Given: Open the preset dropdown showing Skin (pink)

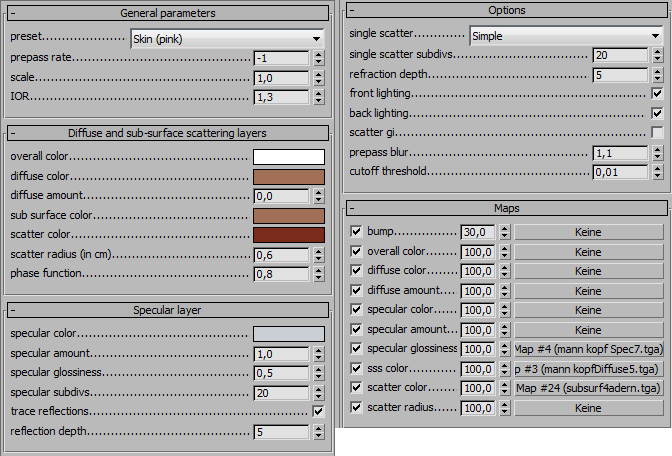Looking at the screenshot, I should pyautogui.click(x=227, y=39).
